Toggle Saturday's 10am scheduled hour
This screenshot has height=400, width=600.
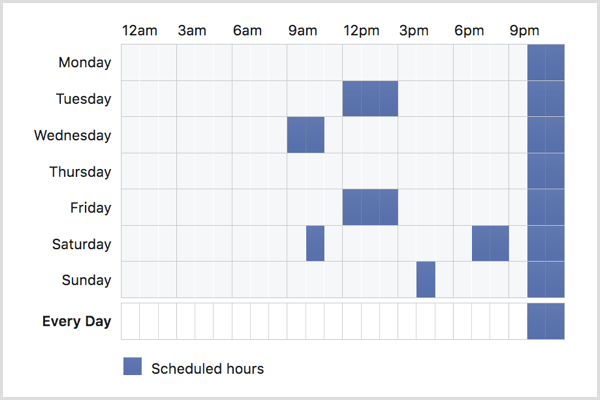(x=315, y=243)
